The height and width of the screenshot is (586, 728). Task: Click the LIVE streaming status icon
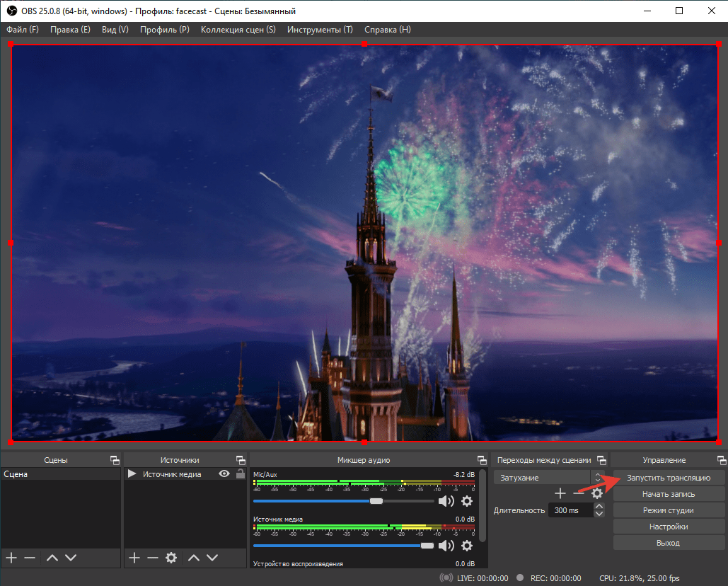click(x=446, y=578)
